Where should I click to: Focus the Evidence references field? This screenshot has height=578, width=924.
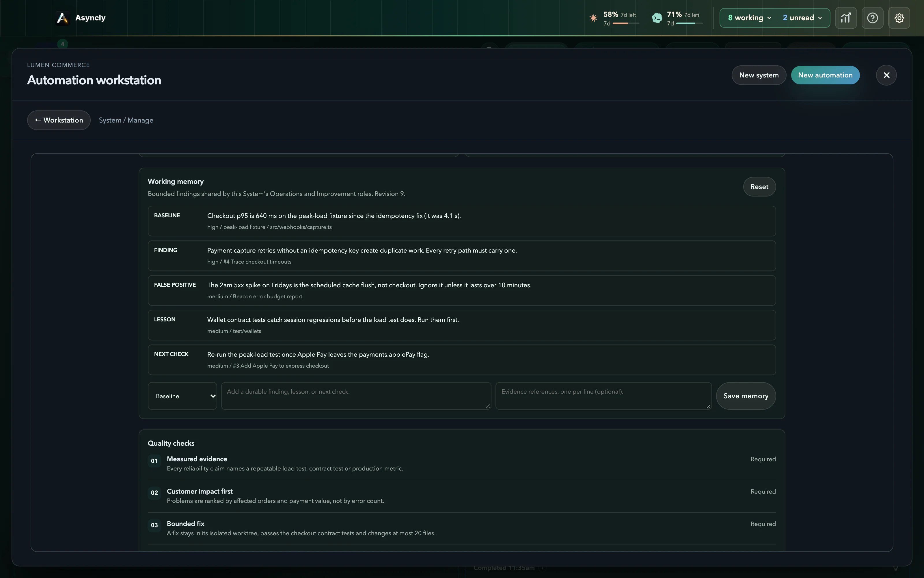(603, 396)
